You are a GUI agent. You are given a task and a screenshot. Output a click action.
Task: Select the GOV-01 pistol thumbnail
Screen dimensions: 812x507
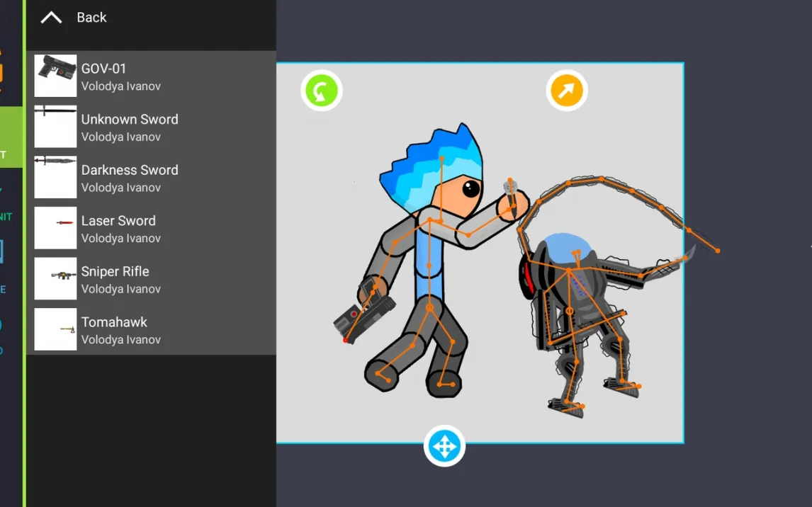(55, 76)
